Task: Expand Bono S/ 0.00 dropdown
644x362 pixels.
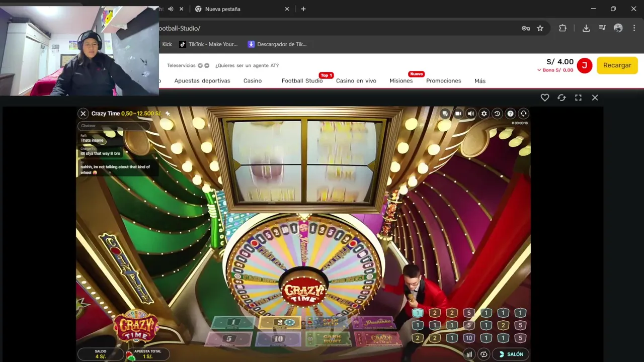Action: point(555,70)
